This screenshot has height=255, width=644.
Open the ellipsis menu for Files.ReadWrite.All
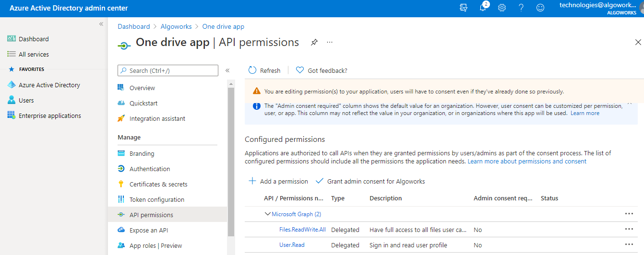coord(629,229)
